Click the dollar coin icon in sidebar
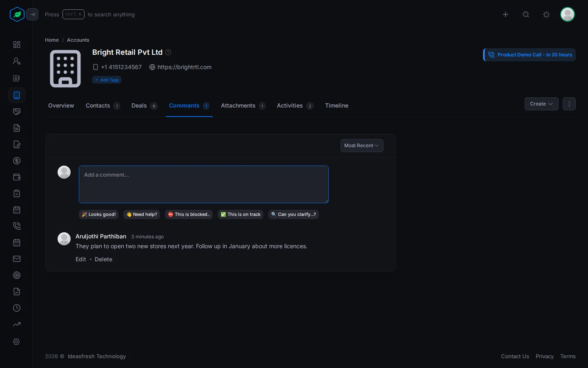588x368 pixels. pyautogui.click(x=17, y=161)
